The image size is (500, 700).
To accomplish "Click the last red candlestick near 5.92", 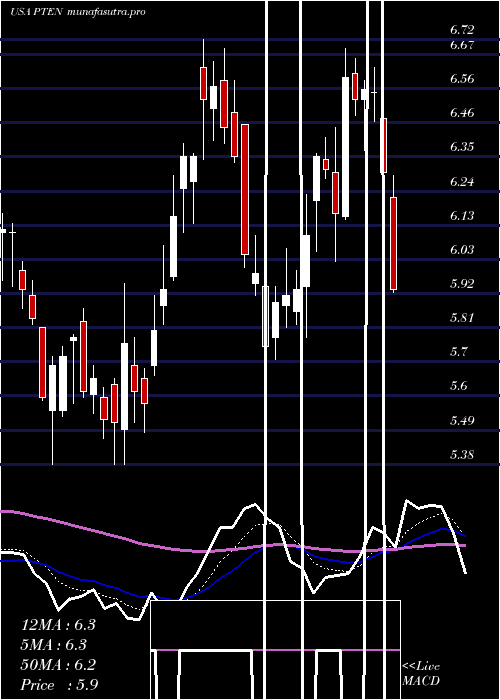I will (x=393, y=244).
